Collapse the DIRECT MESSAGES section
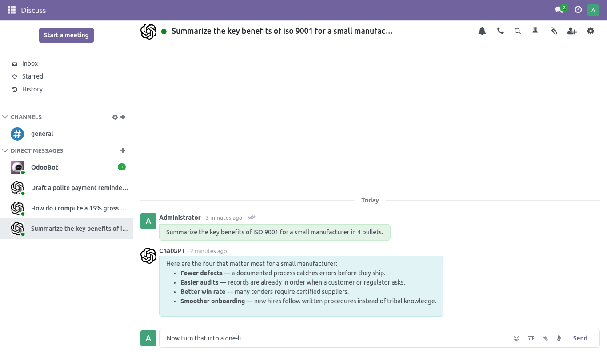Viewport: 607px width, 364px height. click(5, 151)
